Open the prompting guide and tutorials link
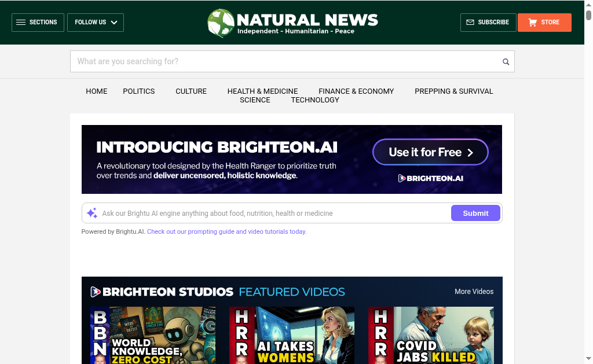Image resolution: width=593 pixels, height=364 pixels. [x=226, y=231]
